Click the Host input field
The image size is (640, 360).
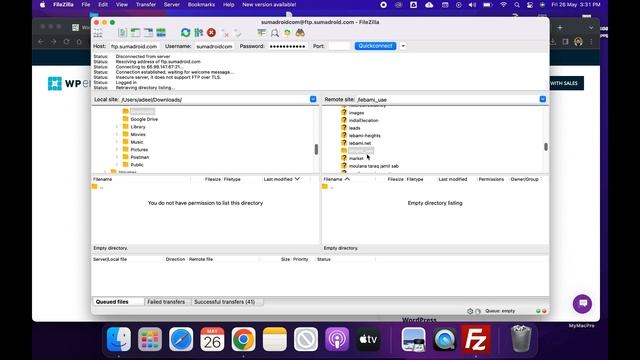(x=134, y=47)
